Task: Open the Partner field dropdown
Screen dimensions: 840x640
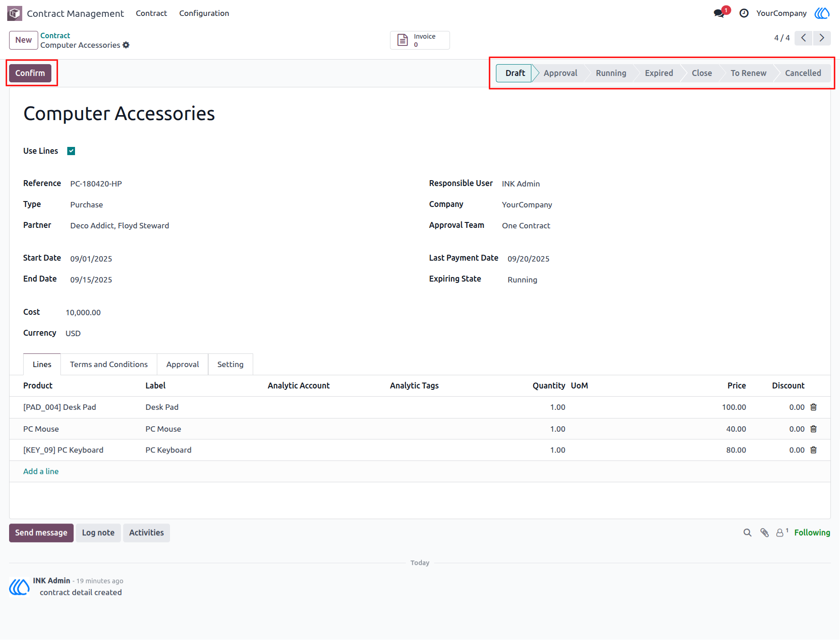Action: pos(120,226)
